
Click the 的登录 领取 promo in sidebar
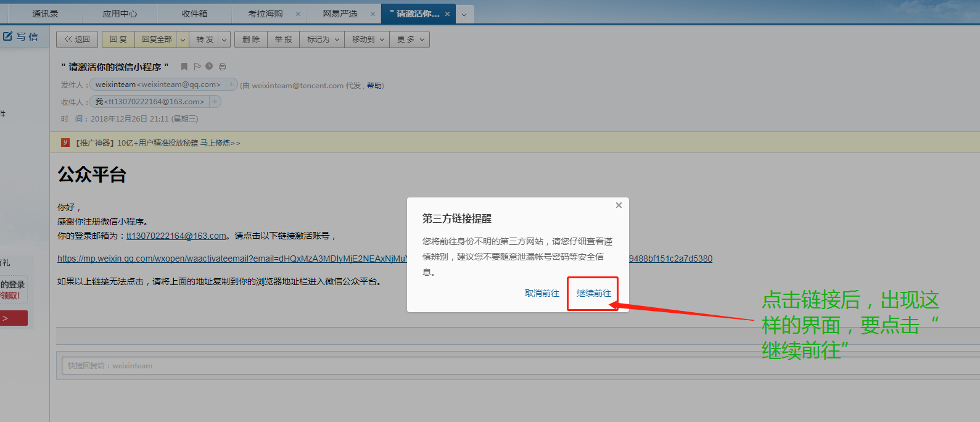click(14, 290)
